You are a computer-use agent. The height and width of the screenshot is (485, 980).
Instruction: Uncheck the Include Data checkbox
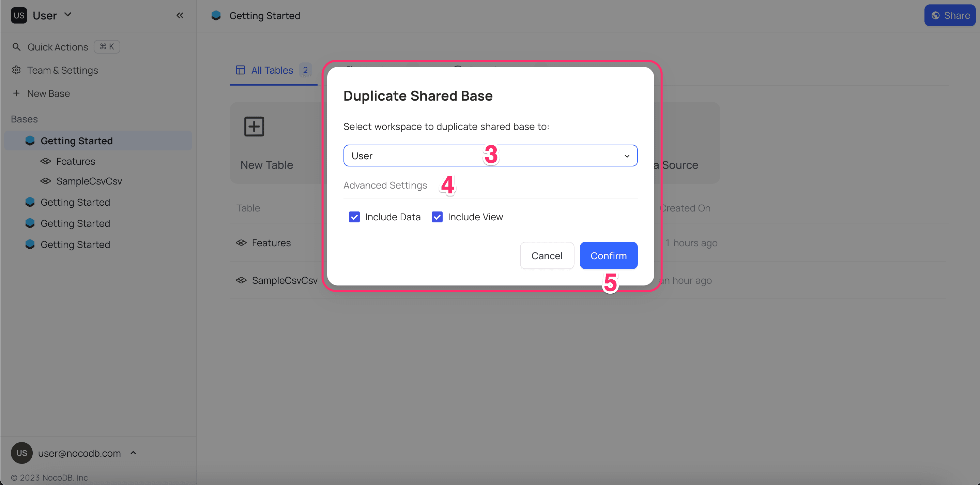click(x=354, y=217)
